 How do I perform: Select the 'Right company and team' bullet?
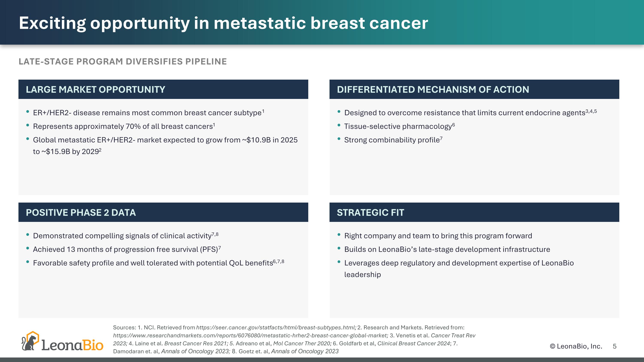pos(438,236)
